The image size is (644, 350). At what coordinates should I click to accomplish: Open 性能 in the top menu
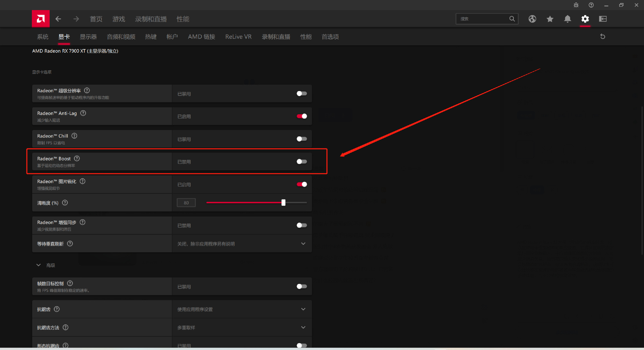[x=183, y=19]
